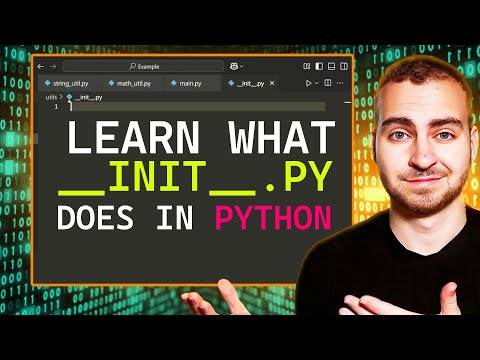Toggle the primary sidebar
The width and height of the screenshot is (480, 360).
click(x=319, y=66)
